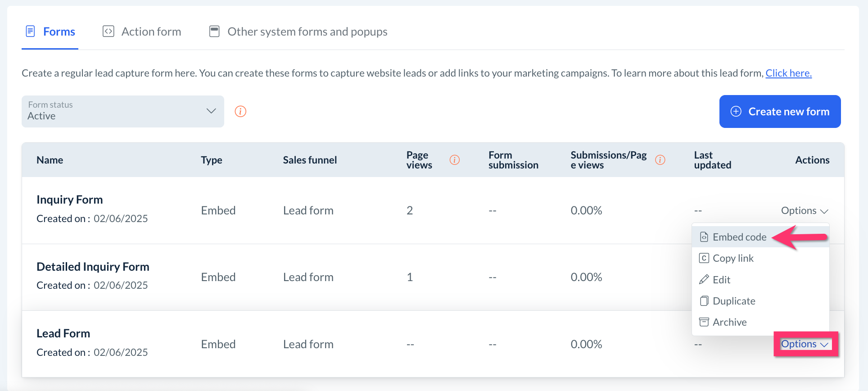Image resolution: width=868 pixels, height=391 pixels.
Task: Click the pencil icon next to Edit
Action: [x=704, y=280]
